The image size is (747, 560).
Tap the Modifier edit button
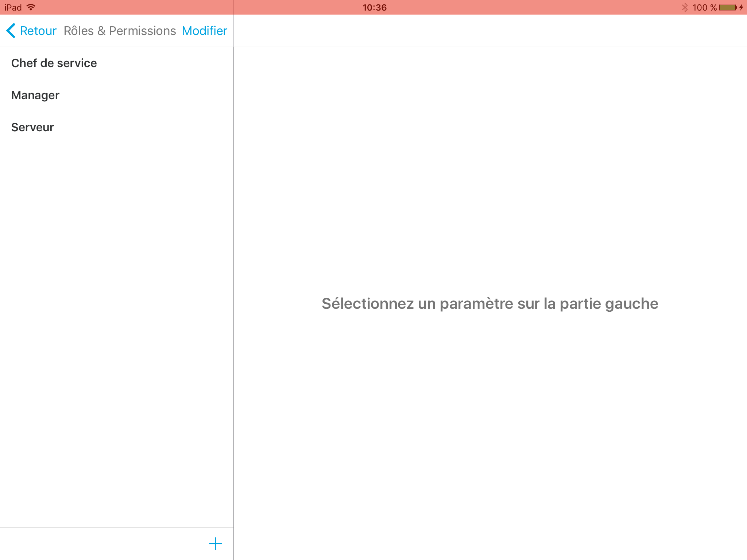coord(205,31)
